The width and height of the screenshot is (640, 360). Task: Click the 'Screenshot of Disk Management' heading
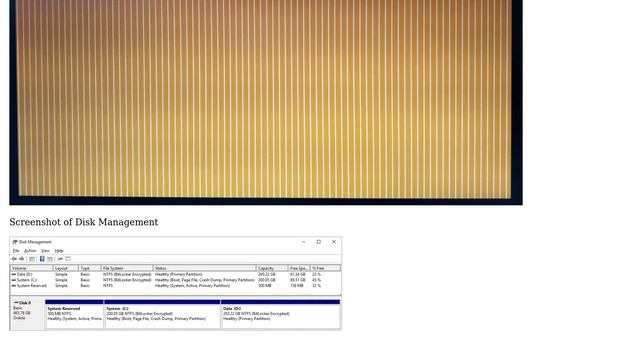84,222
